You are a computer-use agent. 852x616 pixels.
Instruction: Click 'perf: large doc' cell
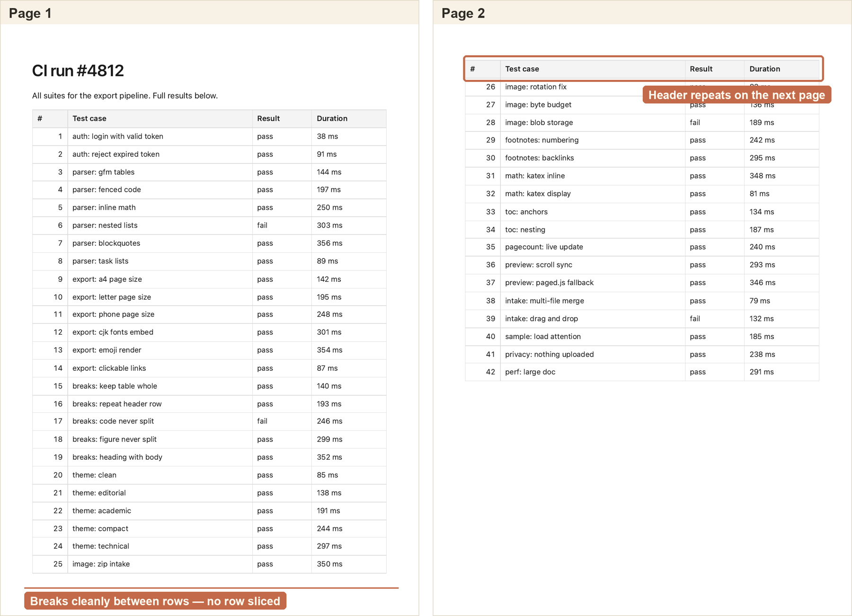point(593,372)
